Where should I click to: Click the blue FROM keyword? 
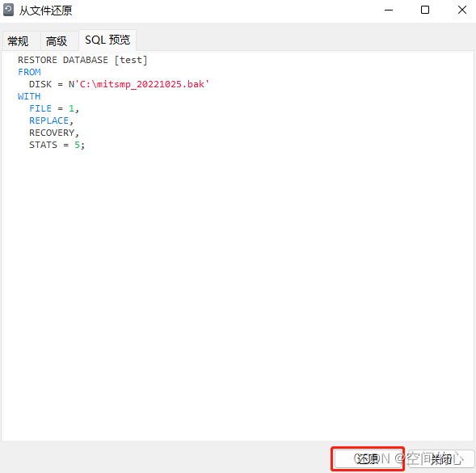[29, 72]
